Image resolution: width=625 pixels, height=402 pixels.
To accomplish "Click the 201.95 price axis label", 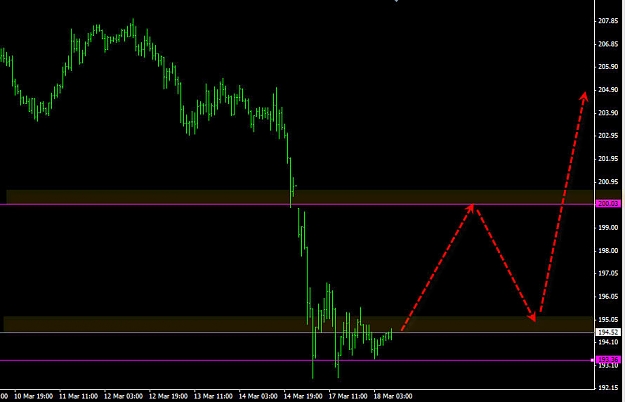I will point(608,159).
